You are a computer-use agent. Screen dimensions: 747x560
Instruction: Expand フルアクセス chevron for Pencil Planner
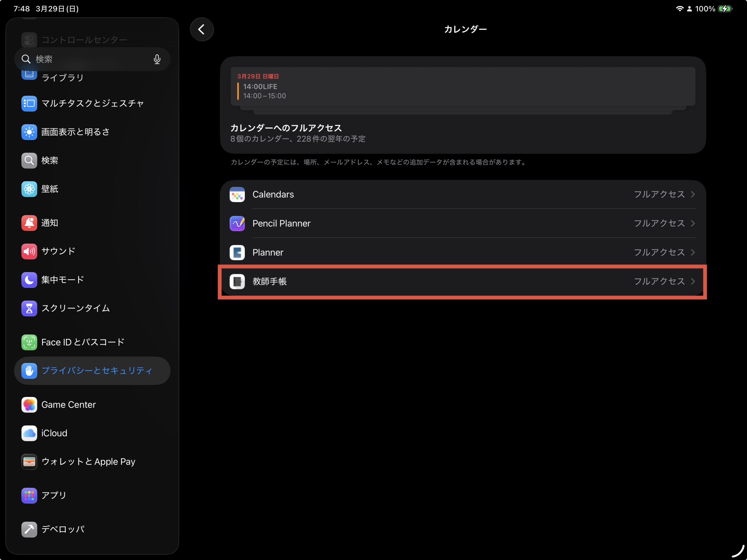coord(693,223)
